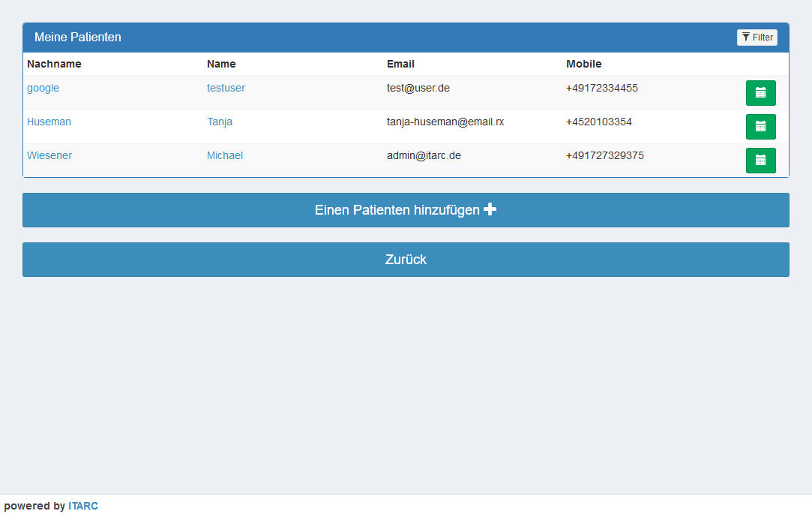
Task: Open the Wiesener surname link
Action: 49,155
